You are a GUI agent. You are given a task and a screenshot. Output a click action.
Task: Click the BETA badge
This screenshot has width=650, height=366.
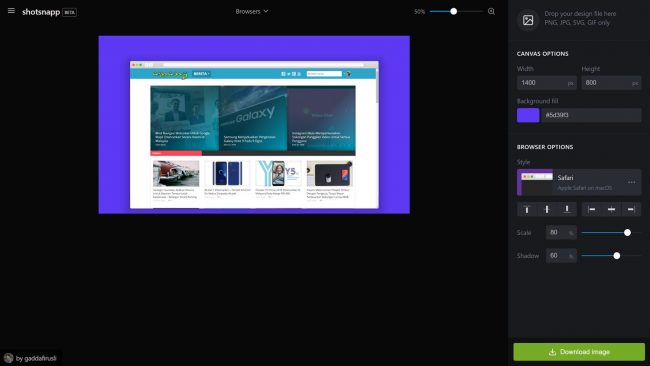tap(70, 12)
